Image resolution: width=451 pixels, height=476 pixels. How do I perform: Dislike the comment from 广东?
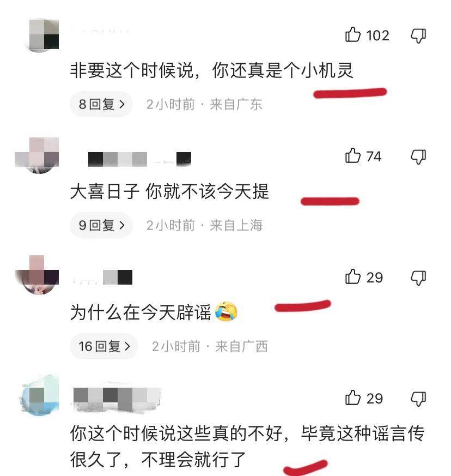[418, 36]
